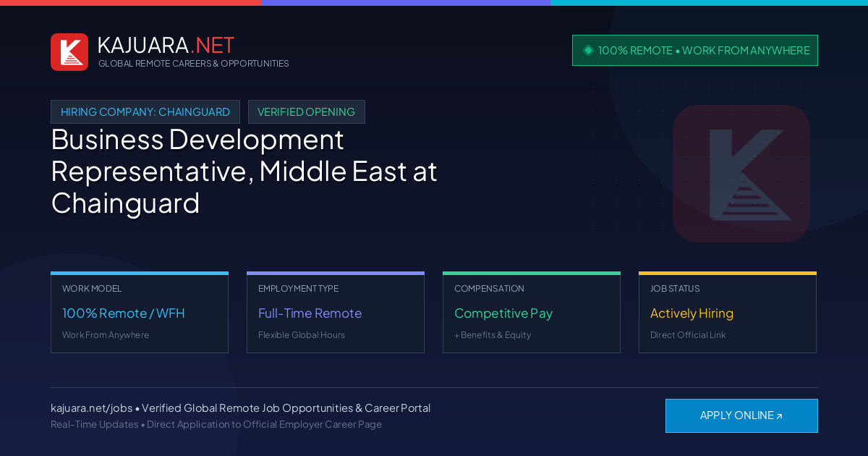Open the Work Model card
868x456 pixels.
[x=140, y=313]
